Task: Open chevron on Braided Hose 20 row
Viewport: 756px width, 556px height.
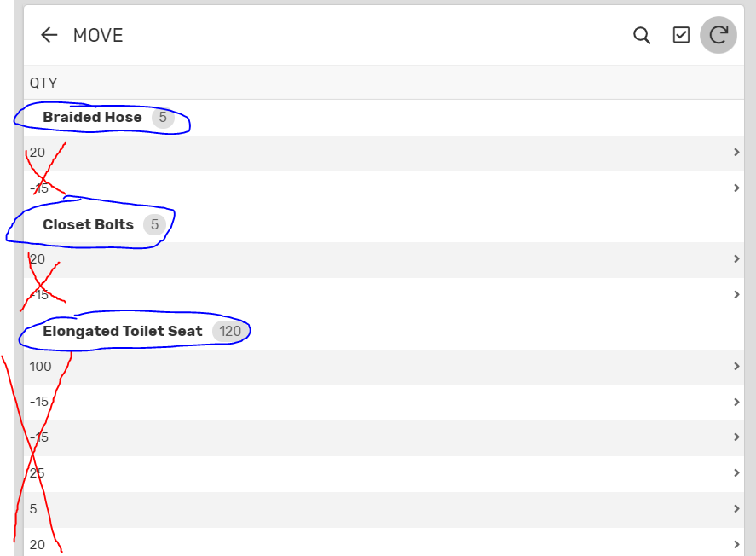Action: point(736,153)
